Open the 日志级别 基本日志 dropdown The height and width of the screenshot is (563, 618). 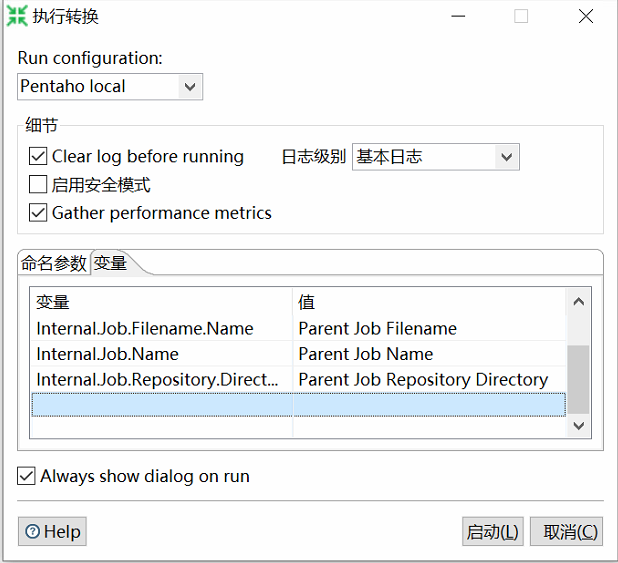[436, 157]
